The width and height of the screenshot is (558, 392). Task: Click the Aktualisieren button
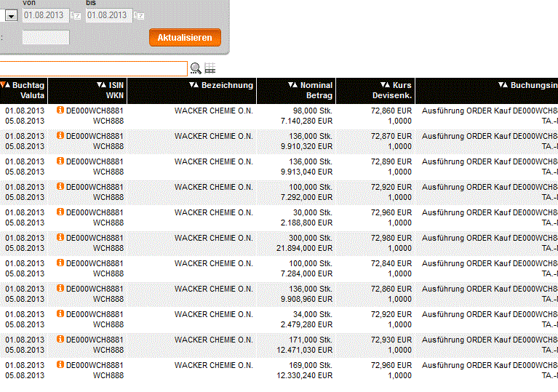click(x=185, y=37)
